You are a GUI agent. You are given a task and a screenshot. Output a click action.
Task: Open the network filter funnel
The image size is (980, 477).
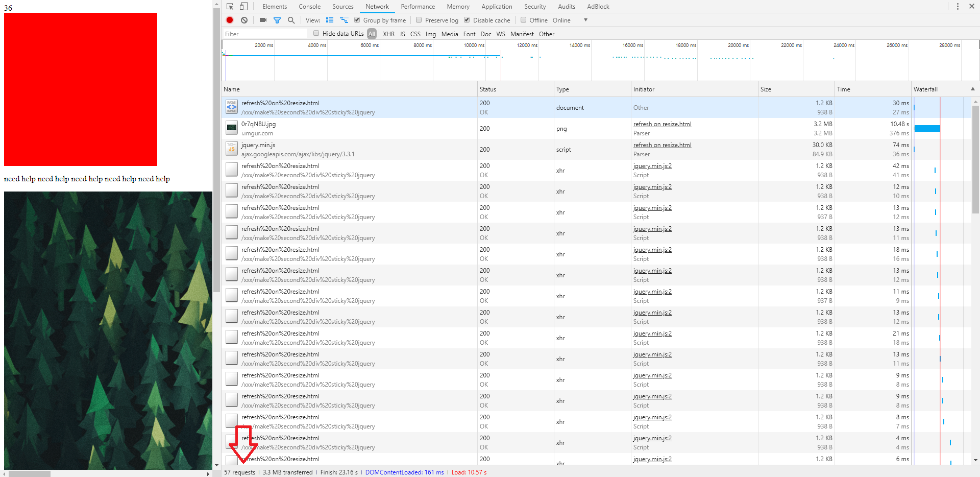tap(277, 20)
